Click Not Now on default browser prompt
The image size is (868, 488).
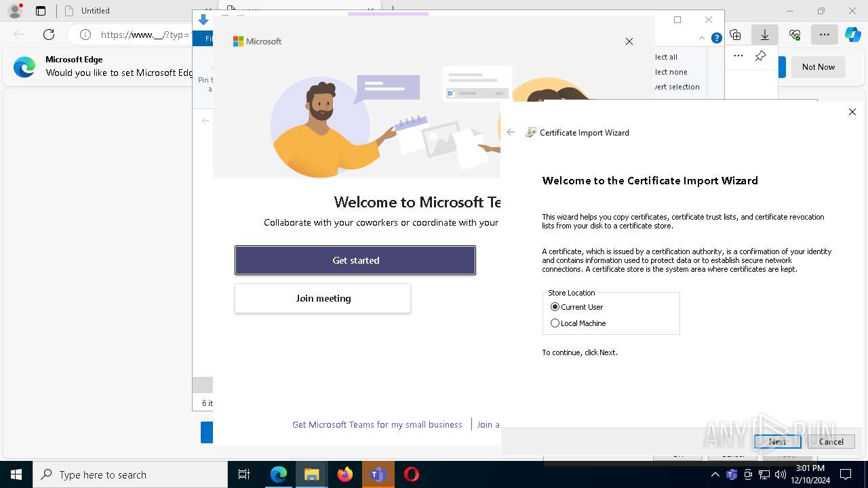click(818, 67)
